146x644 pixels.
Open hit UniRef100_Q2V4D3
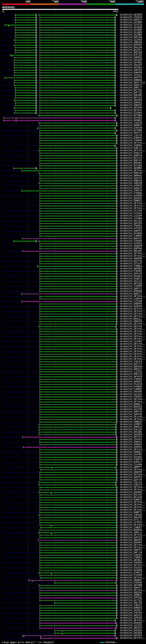[x=131, y=118]
